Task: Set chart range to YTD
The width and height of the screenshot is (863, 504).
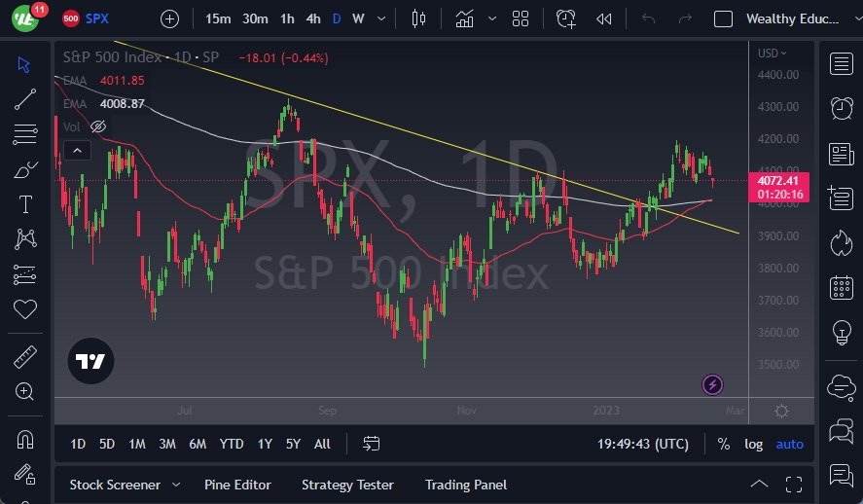Action: pyautogui.click(x=232, y=444)
